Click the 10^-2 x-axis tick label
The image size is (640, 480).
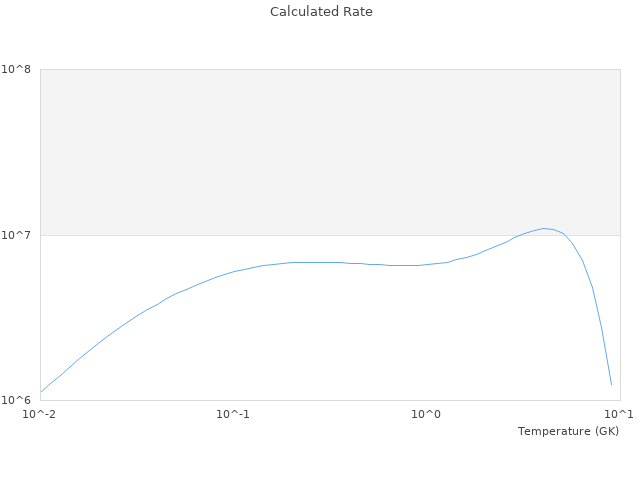coord(40,414)
